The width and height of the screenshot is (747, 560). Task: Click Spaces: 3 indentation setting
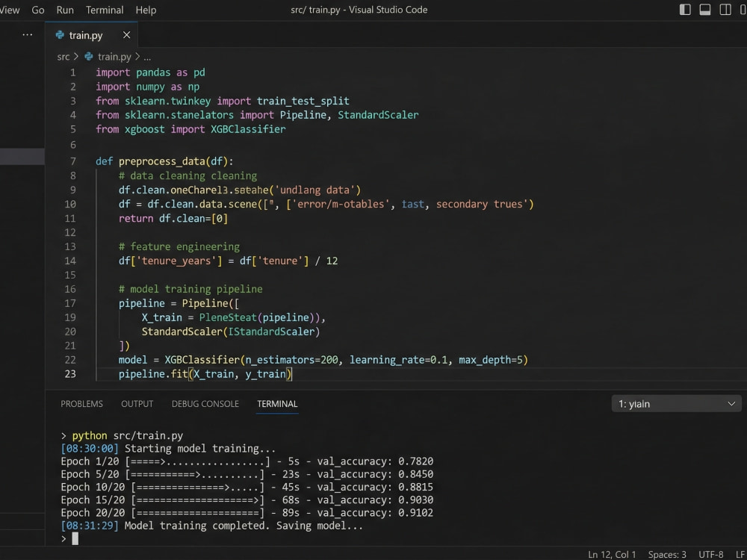[667, 554]
